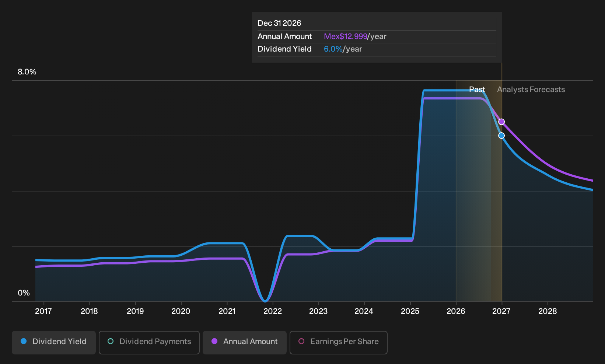
Task: Click the purple Annual Amount legend dot
Action: coord(214,342)
